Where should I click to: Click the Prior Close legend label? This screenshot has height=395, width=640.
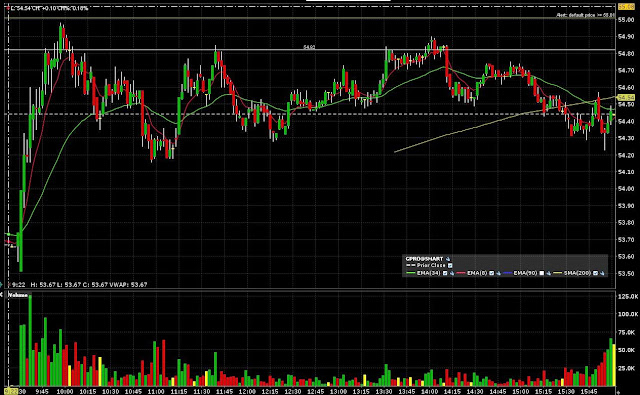pyautogui.click(x=431, y=266)
